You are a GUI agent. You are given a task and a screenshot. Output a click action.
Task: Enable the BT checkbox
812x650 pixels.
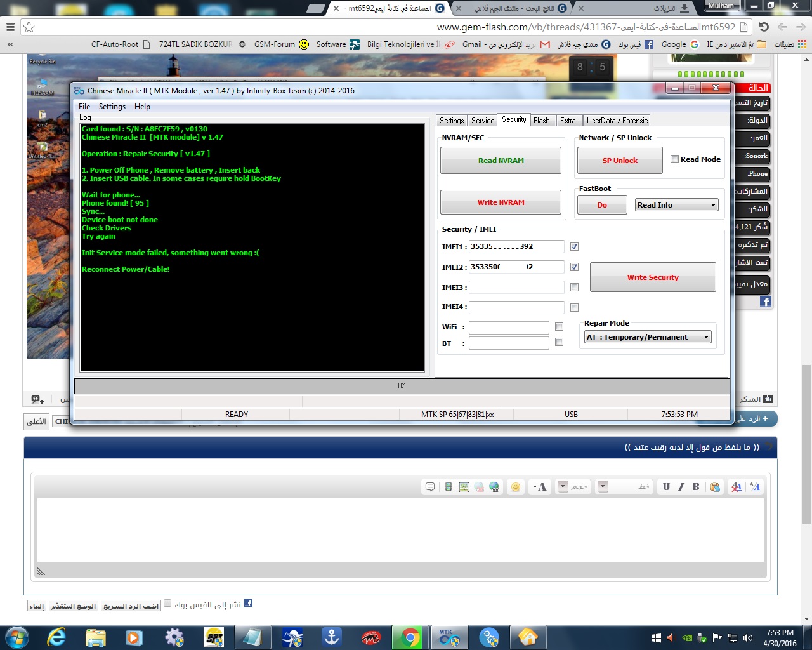click(x=559, y=342)
